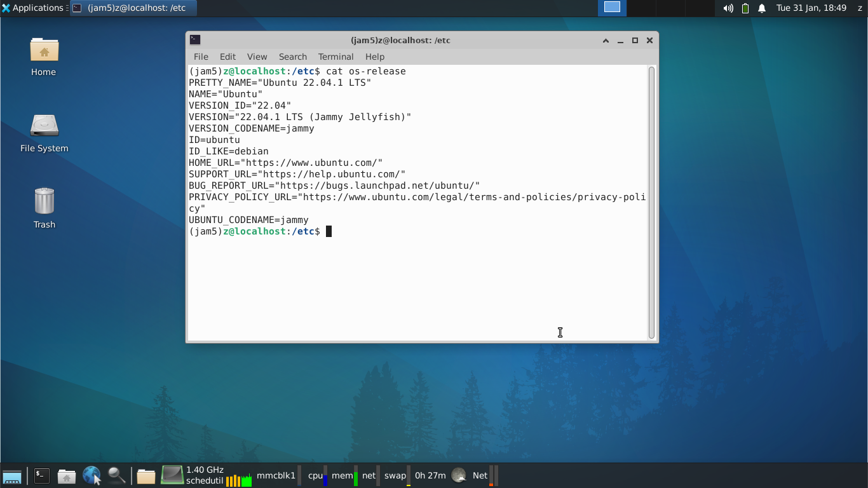868x488 pixels.
Task: Open Application Finder magnifier icon
Action: pos(116,475)
